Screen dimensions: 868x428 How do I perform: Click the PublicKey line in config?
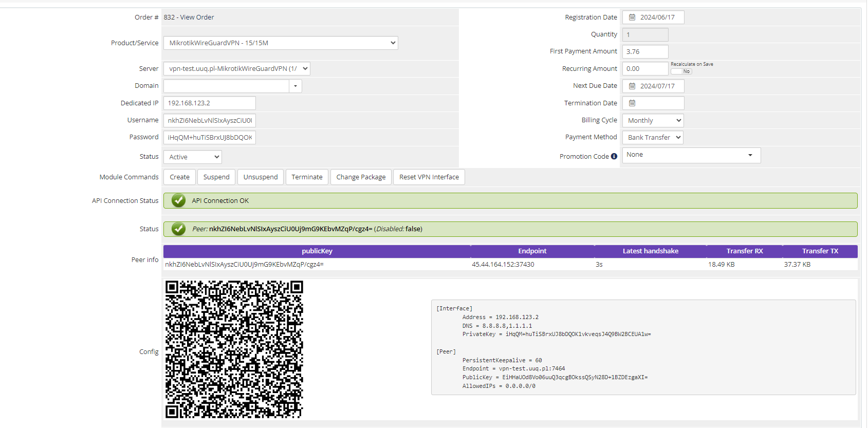tap(555, 378)
